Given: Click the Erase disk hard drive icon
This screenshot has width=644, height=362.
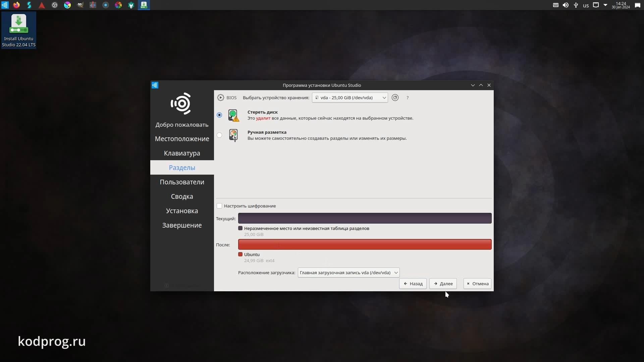Looking at the screenshot, I should pyautogui.click(x=233, y=115).
